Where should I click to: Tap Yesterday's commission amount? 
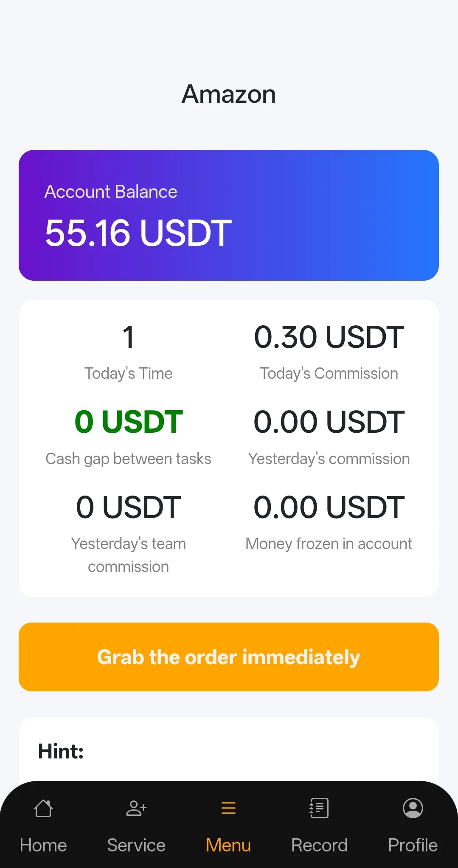tap(329, 422)
